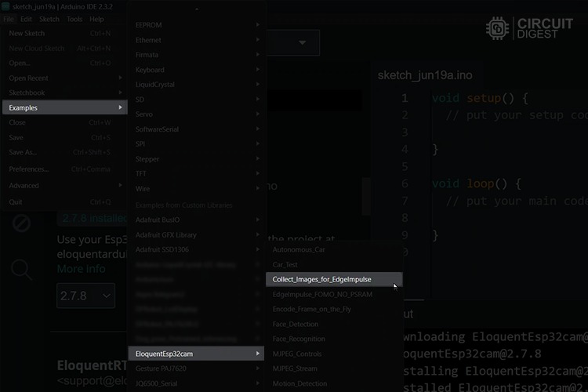Open the File menu

pos(9,19)
